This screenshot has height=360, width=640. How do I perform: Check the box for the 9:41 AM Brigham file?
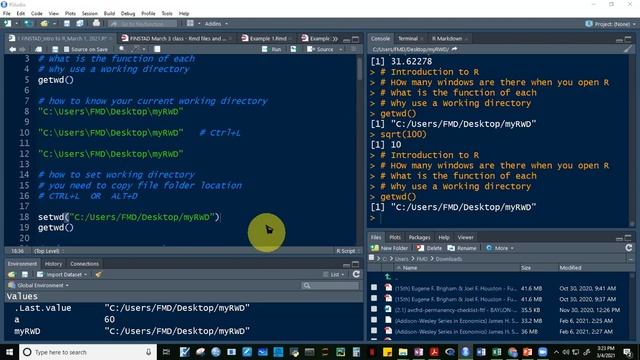[374, 288]
